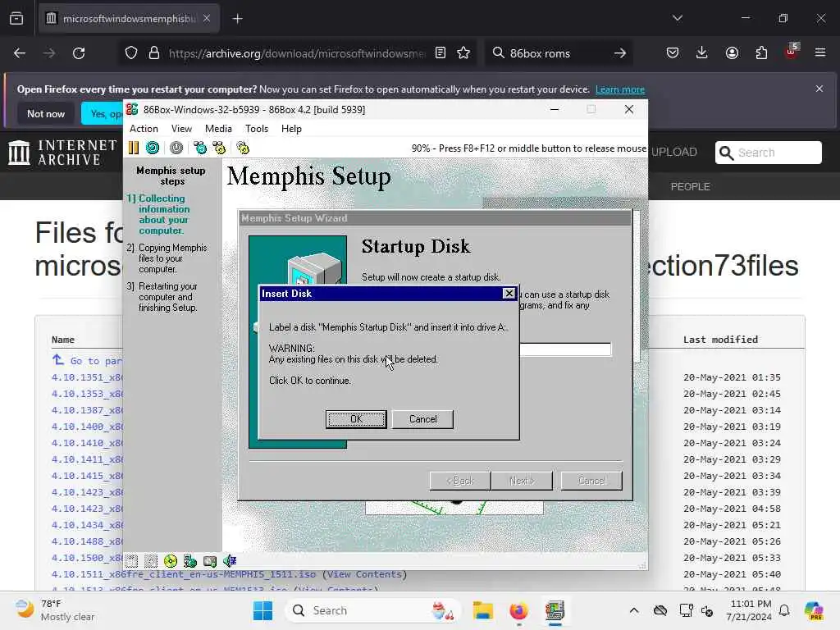Dismiss the Firefox notification bar
840x630 pixels.
[x=819, y=89]
